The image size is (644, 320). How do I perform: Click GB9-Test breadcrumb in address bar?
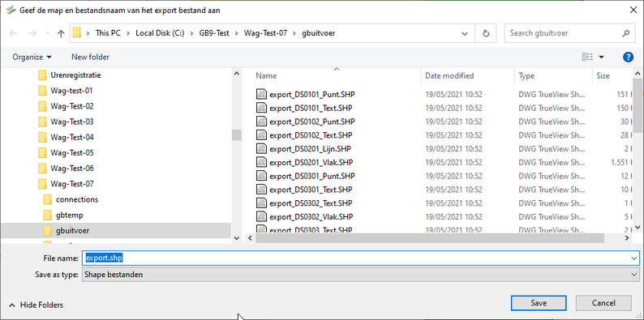point(214,33)
